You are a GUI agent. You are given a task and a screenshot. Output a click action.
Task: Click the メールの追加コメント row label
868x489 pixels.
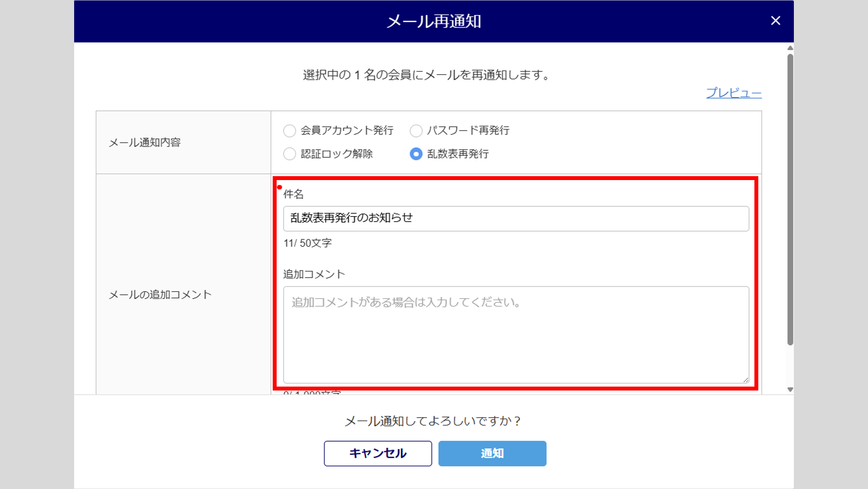coord(160,295)
